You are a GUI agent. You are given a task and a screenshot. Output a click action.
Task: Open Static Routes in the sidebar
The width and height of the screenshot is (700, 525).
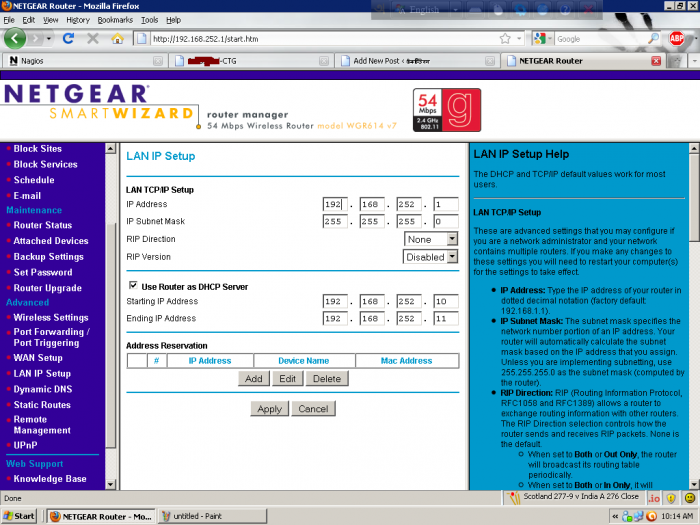(x=42, y=405)
